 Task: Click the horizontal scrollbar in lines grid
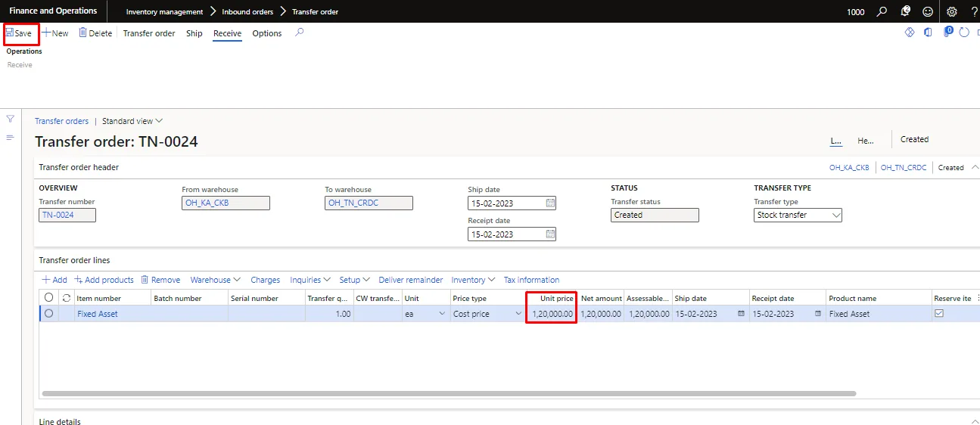point(449,394)
